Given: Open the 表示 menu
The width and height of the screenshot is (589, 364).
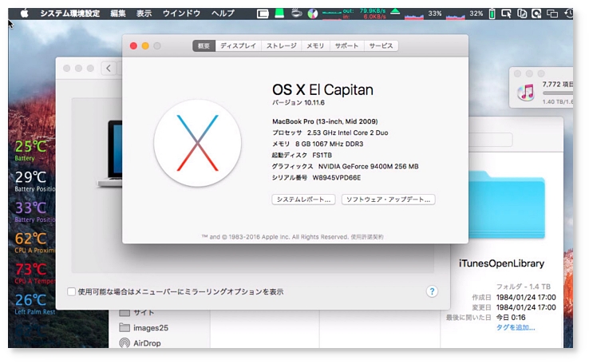Looking at the screenshot, I should tap(144, 14).
